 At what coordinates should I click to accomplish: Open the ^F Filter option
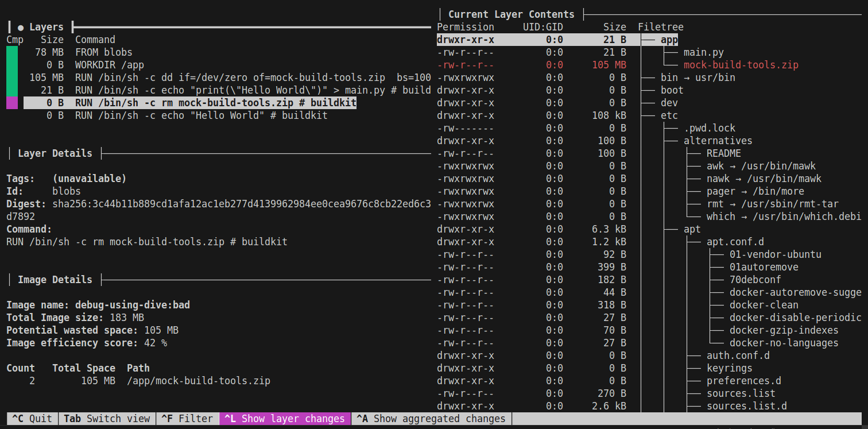click(x=187, y=419)
